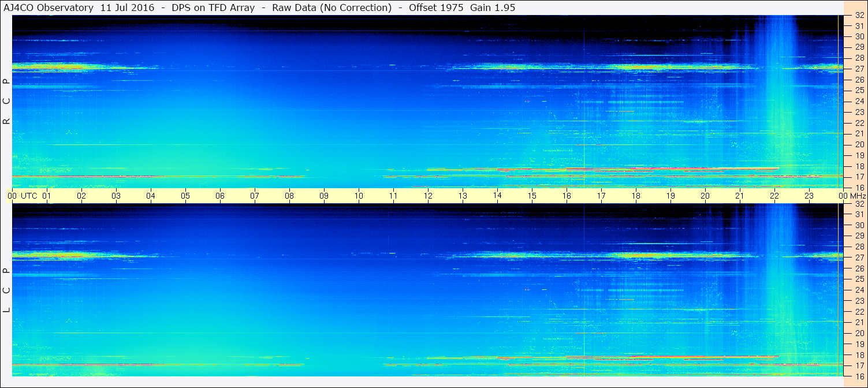Click the 17 MHz label on lower LCP scale
Viewport: 868px width, 388px height.
click(x=859, y=365)
